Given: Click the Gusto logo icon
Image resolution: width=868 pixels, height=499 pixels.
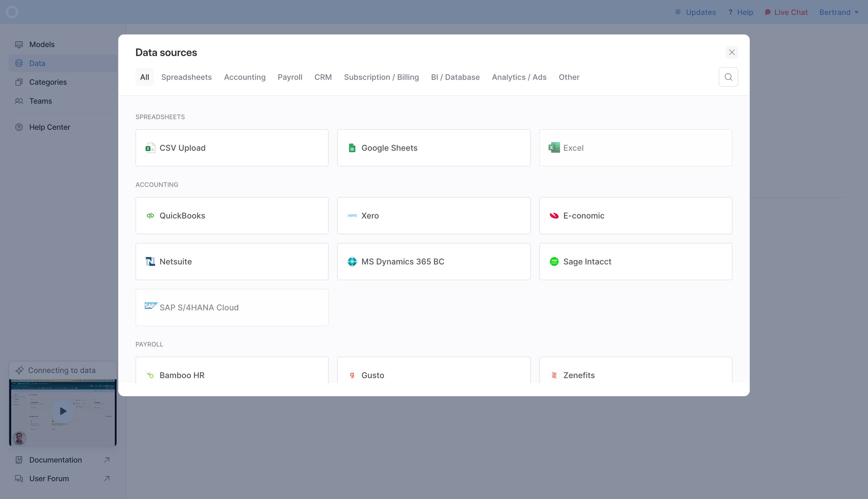Looking at the screenshot, I should point(352,375).
